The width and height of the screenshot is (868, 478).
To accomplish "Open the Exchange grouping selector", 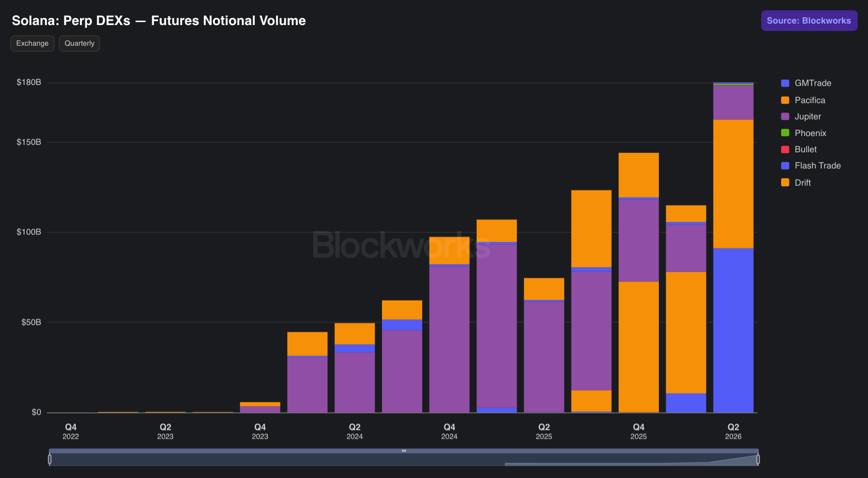I will click(32, 43).
